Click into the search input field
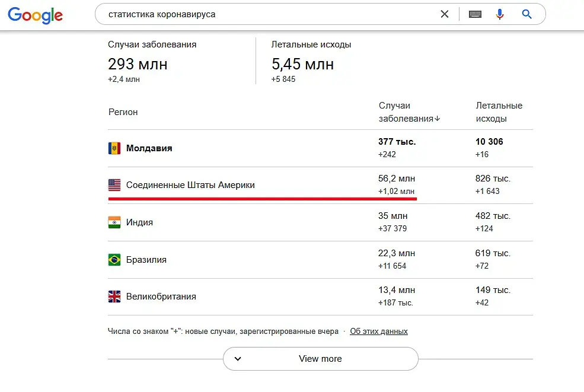 (267, 14)
